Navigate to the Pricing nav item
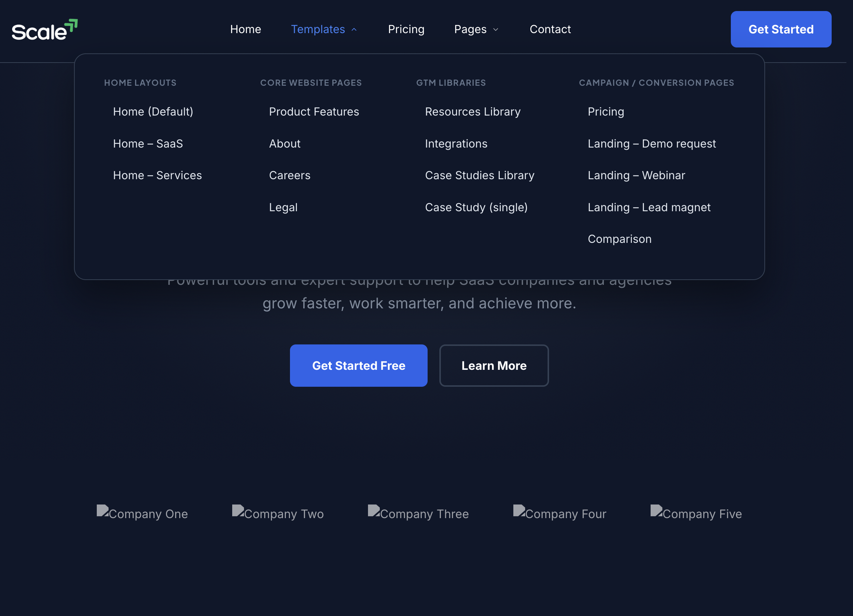The image size is (853, 616). tap(406, 29)
